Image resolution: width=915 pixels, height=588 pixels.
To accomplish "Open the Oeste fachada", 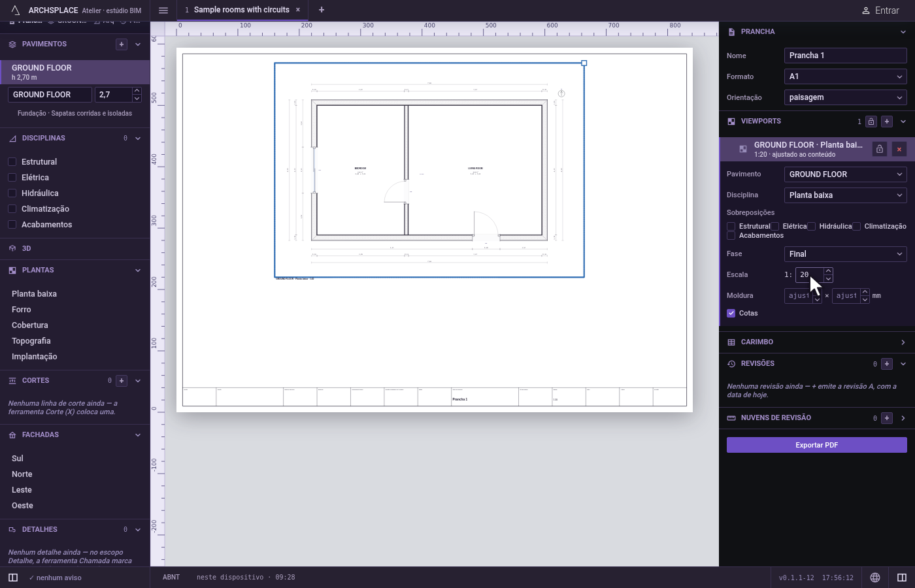I will [22, 506].
